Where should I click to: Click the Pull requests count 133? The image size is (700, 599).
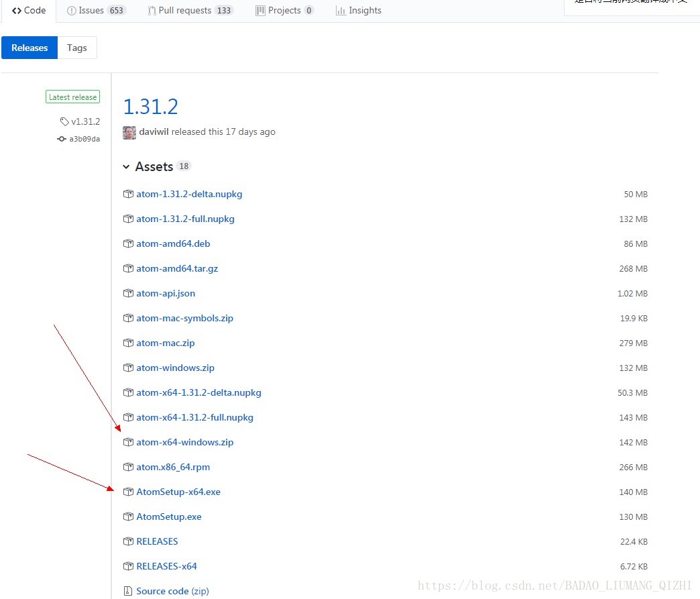pos(224,10)
